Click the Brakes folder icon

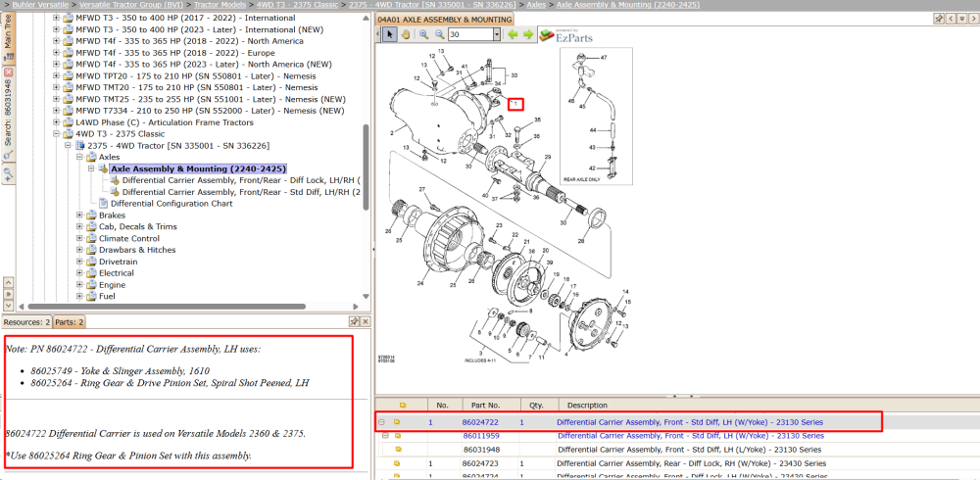91,215
